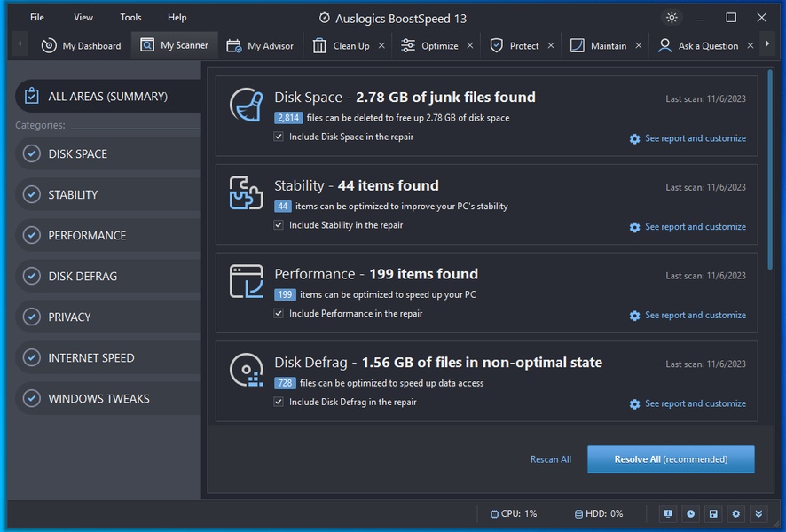
Task: Click the Rescan All link
Action: pos(550,459)
